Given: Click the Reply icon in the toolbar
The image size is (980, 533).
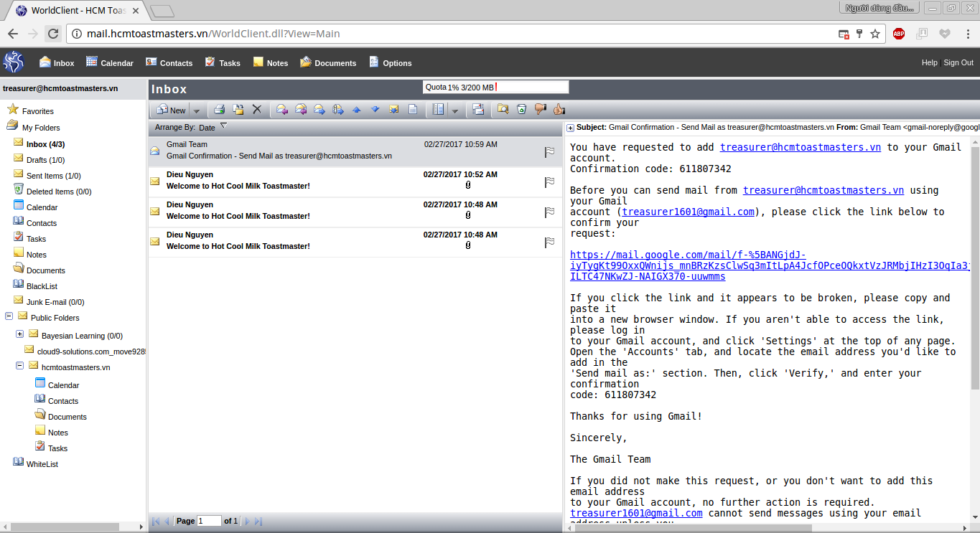Looking at the screenshot, I should [282, 110].
